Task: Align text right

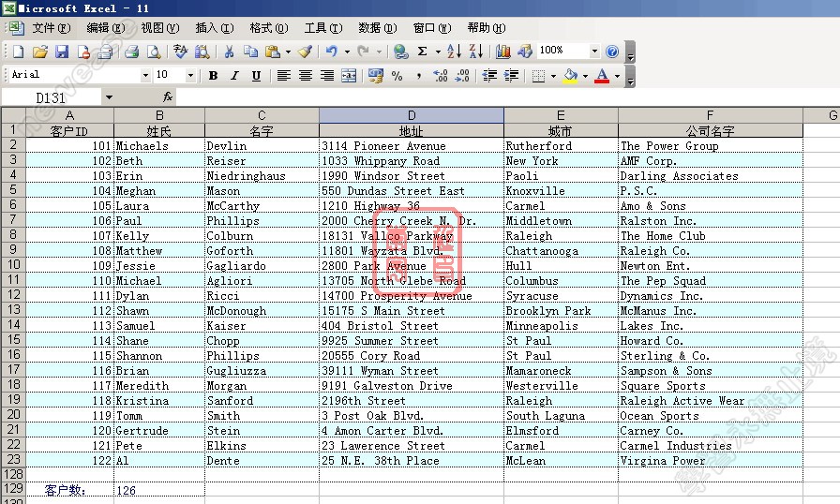Action: pos(327,76)
